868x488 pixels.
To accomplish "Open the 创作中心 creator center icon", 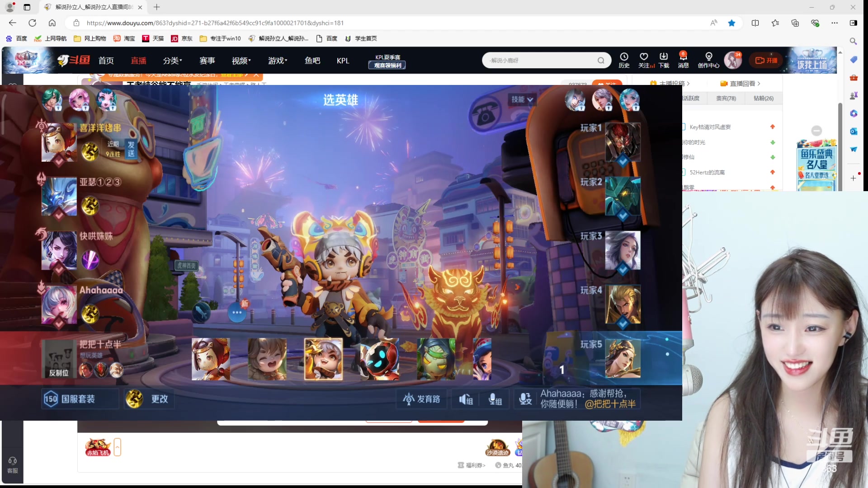I will pos(708,60).
